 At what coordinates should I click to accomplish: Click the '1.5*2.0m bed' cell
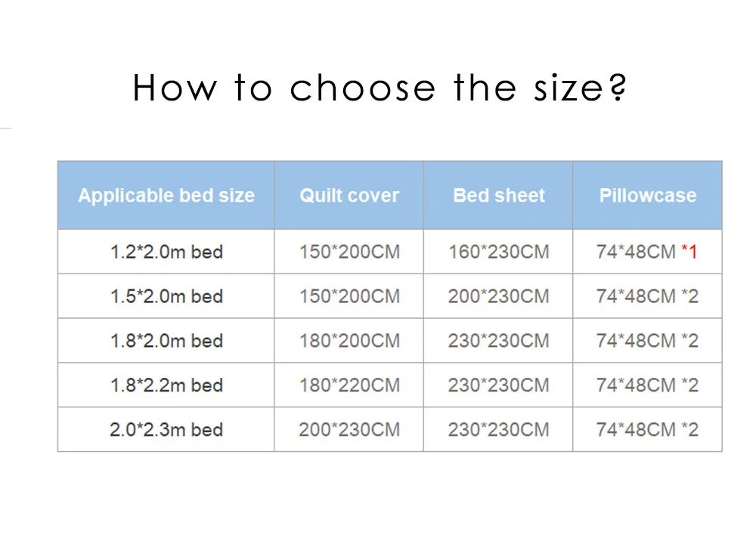[166, 296]
